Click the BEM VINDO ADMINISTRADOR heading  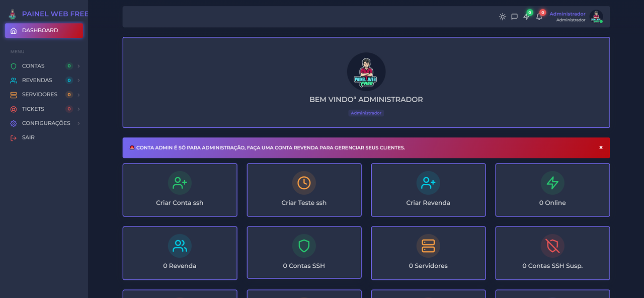click(366, 100)
